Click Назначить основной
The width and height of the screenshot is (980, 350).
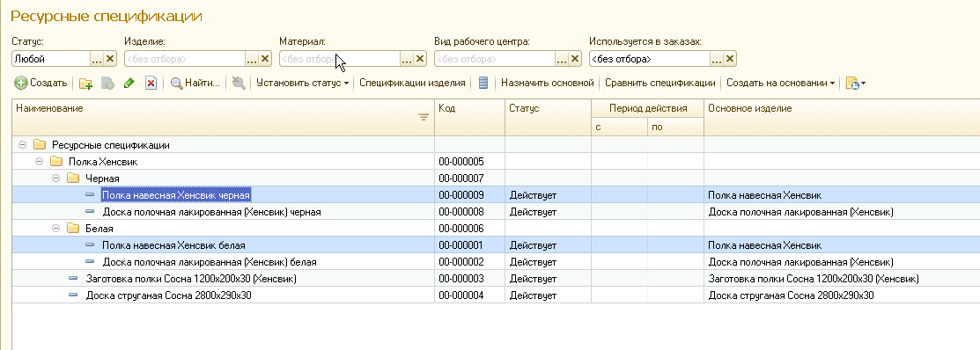click(x=547, y=83)
